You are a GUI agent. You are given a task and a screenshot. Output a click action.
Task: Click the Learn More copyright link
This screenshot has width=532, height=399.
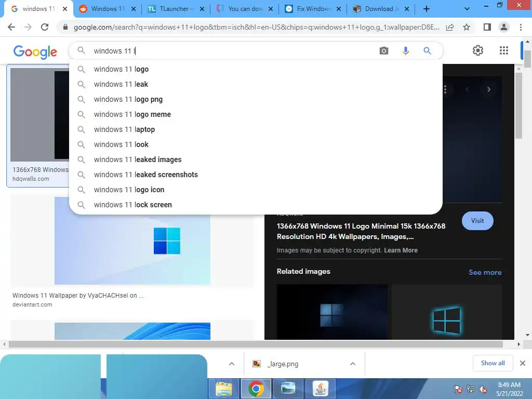tap(401, 250)
